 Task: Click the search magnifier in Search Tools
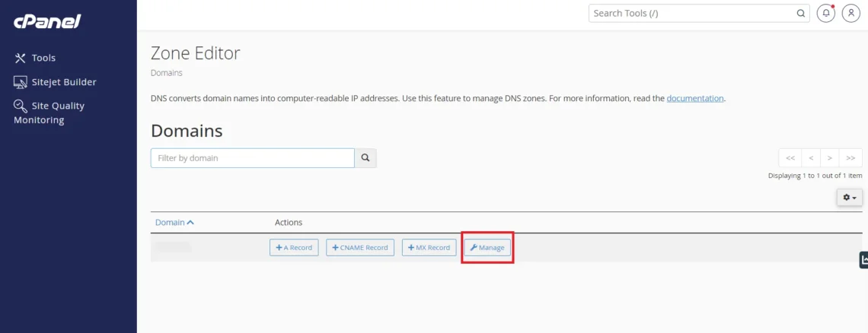(x=800, y=13)
